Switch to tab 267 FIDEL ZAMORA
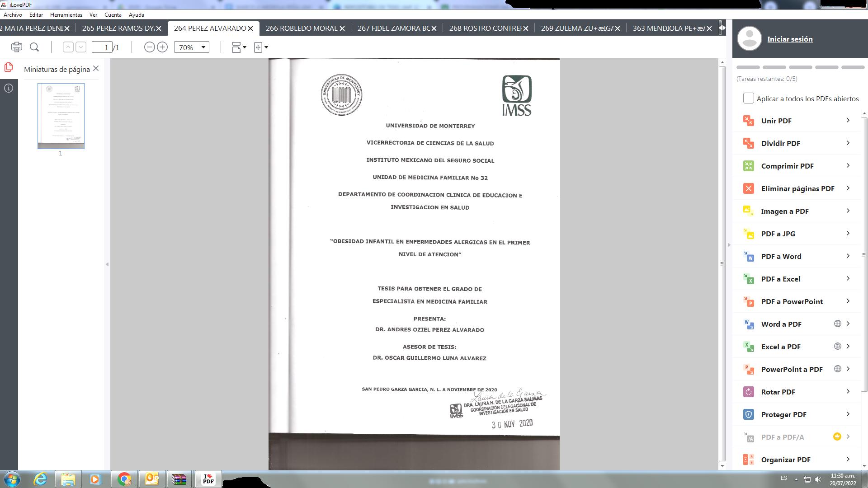Screen dimensions: 868x488 393,28
